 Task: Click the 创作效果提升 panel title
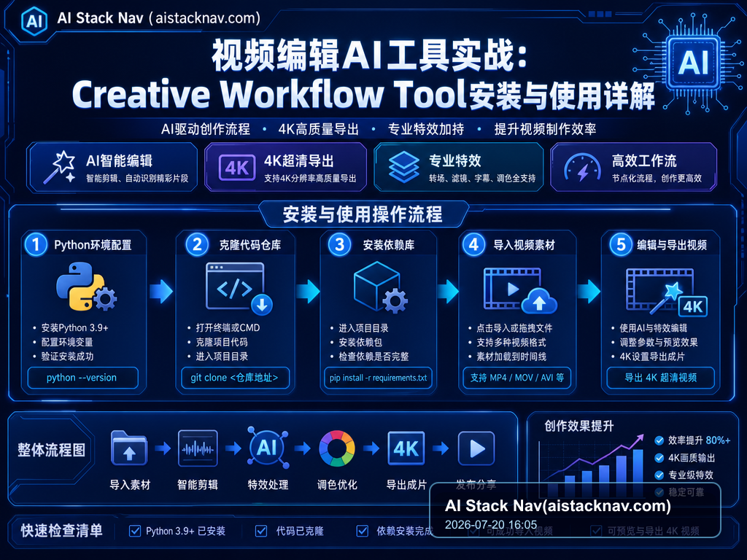click(x=578, y=426)
